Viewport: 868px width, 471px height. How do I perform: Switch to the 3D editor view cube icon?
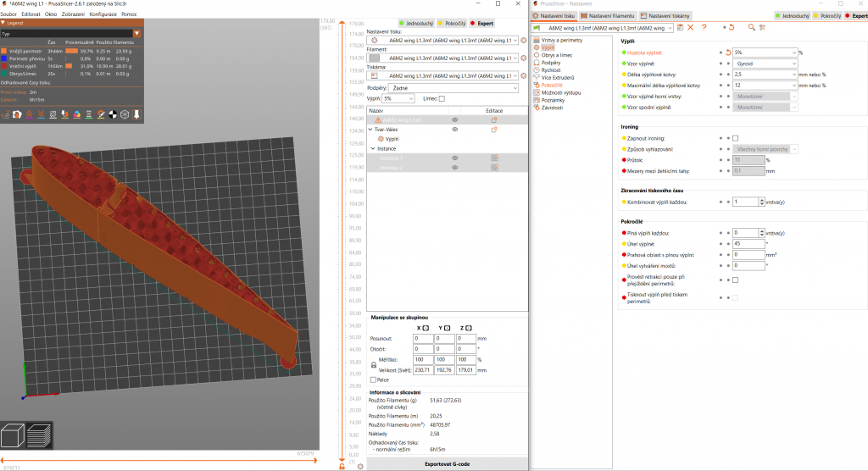tap(14, 436)
